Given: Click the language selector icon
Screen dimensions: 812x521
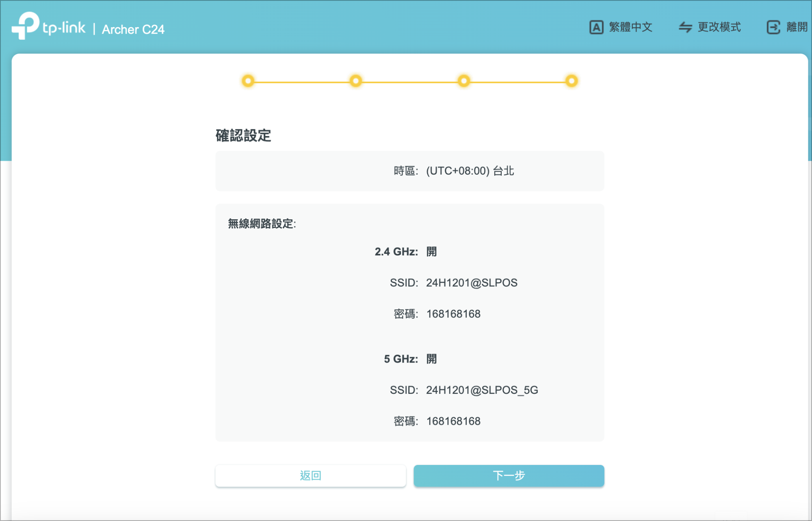Looking at the screenshot, I should click(596, 27).
